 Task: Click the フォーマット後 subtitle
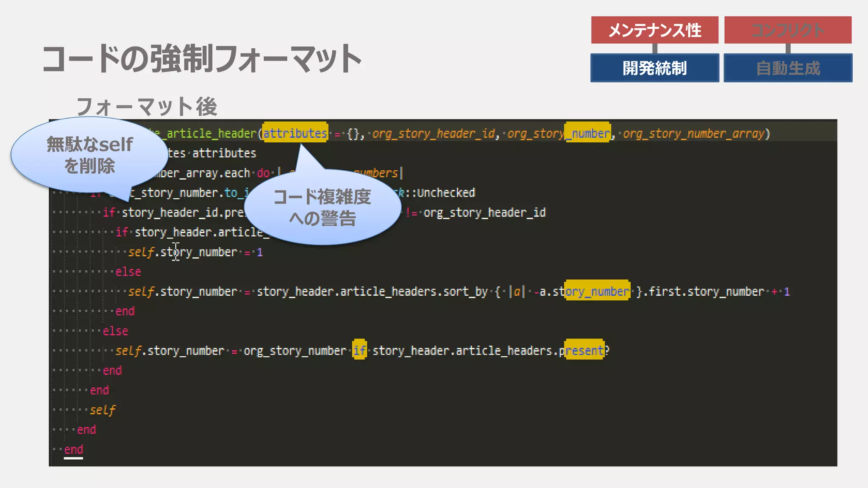(x=147, y=106)
